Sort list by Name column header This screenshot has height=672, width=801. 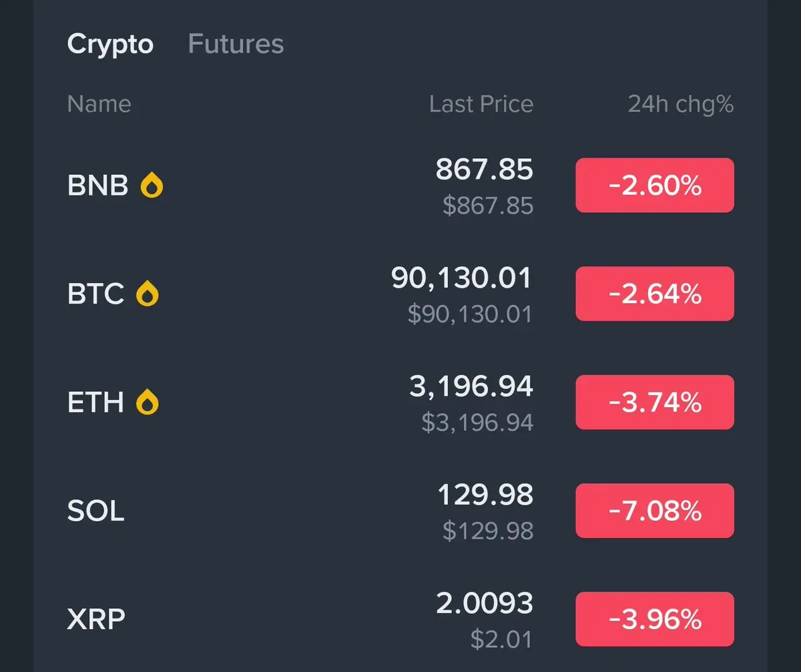(x=99, y=104)
